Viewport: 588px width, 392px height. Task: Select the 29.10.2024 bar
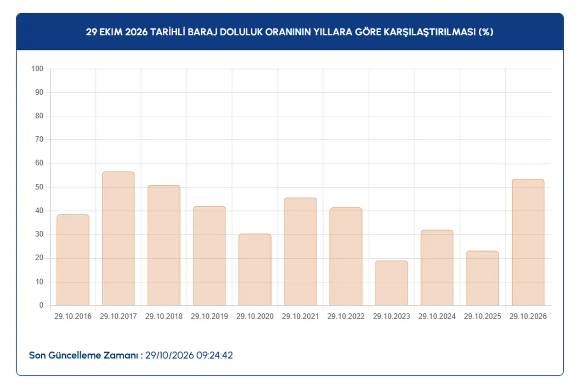tap(437, 268)
